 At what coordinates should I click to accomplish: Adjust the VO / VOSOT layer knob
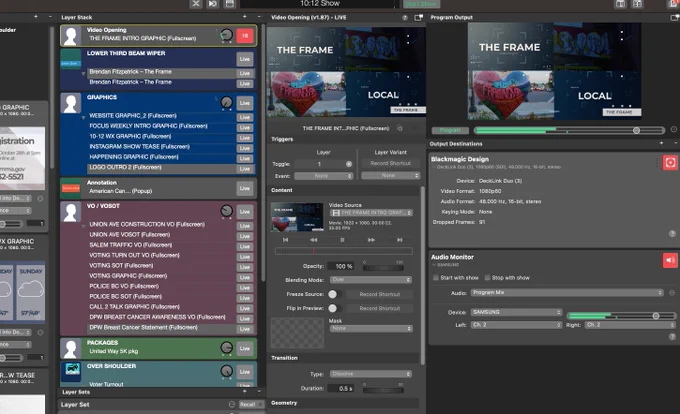click(x=226, y=211)
